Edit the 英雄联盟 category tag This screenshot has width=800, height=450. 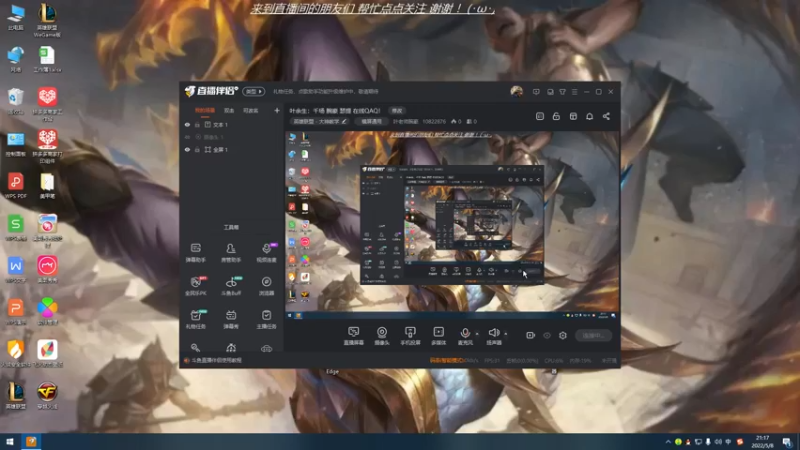point(319,121)
